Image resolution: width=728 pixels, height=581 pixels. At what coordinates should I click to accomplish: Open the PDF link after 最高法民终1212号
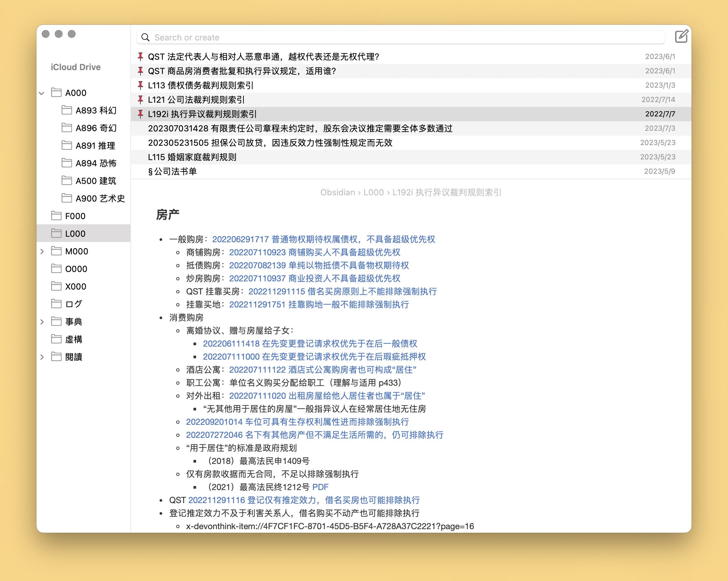tap(320, 487)
